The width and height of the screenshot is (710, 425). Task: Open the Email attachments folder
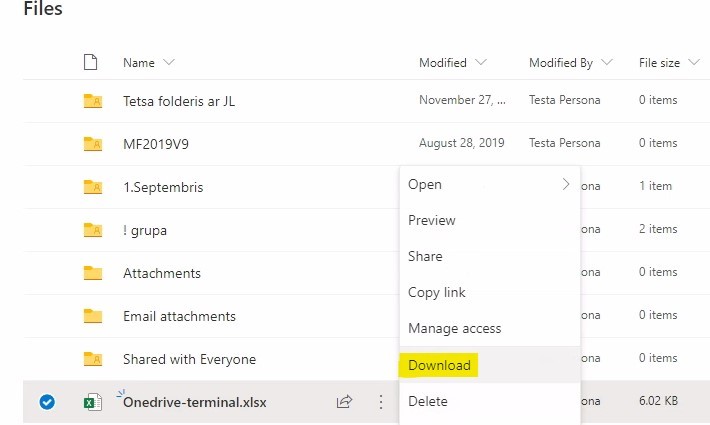179,316
